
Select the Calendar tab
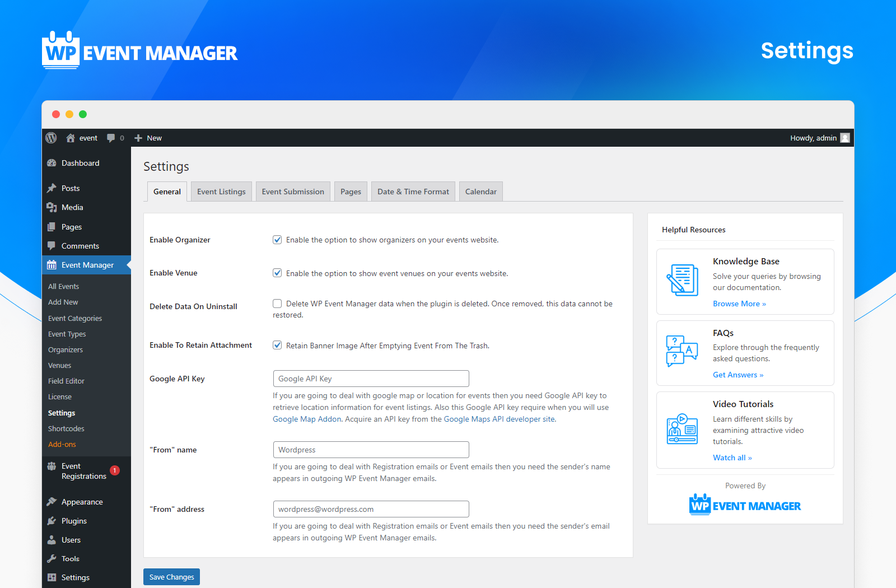(481, 192)
